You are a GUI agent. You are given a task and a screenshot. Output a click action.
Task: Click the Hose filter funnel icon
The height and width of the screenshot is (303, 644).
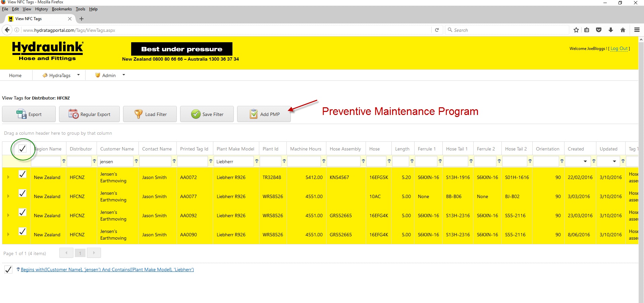(x=389, y=161)
